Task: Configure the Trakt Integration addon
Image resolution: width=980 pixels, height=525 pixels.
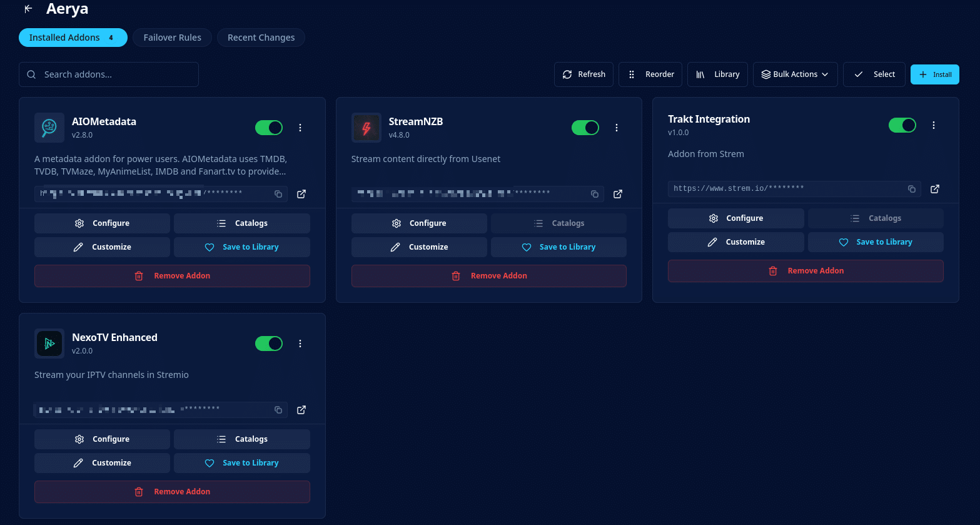Action: (x=736, y=218)
